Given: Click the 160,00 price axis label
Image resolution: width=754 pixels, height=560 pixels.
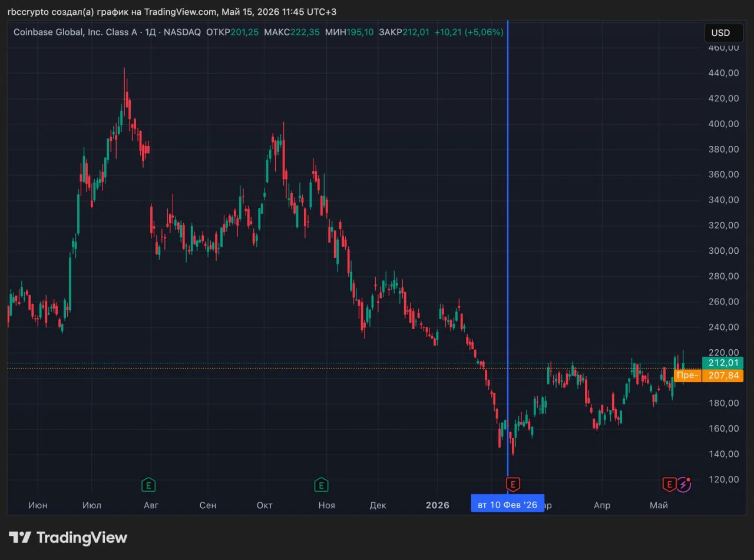Looking at the screenshot, I should [723, 428].
